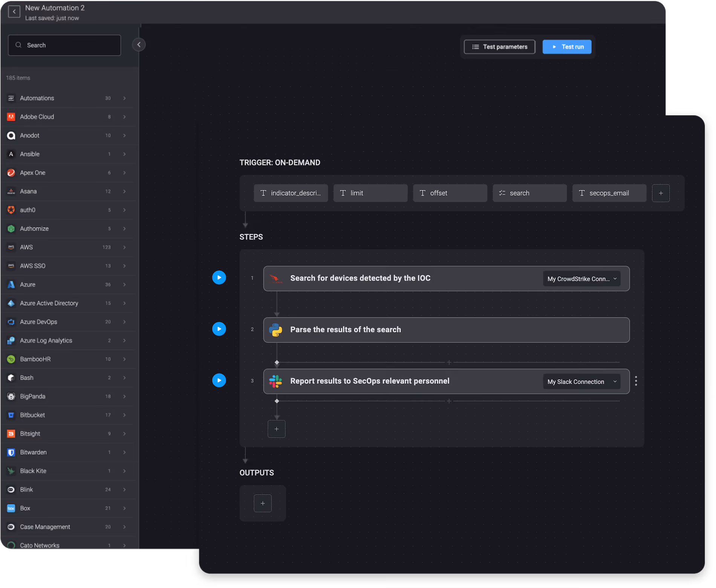
Task: Open the My Slack Connection dropdown
Action: 582,382
